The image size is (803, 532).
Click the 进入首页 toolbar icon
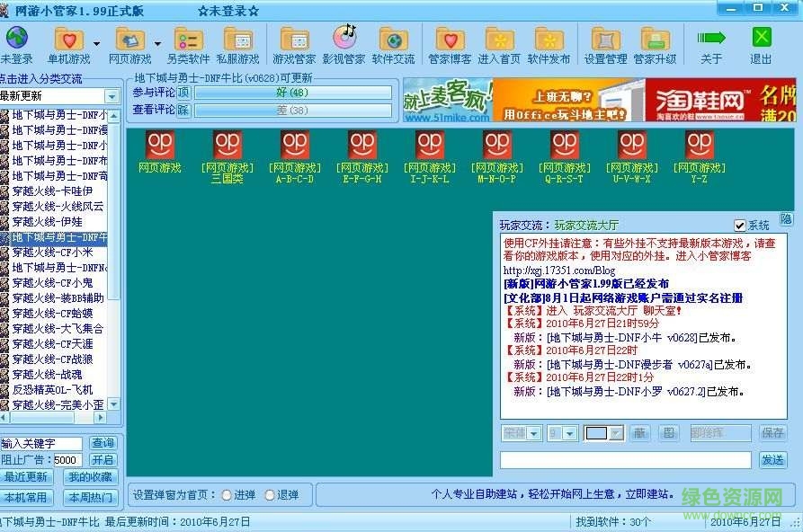point(499,39)
